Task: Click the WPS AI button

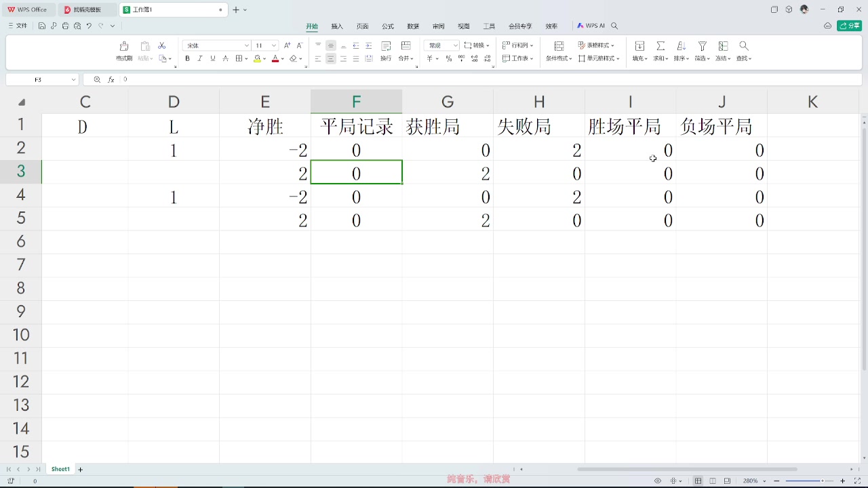Action: [591, 26]
